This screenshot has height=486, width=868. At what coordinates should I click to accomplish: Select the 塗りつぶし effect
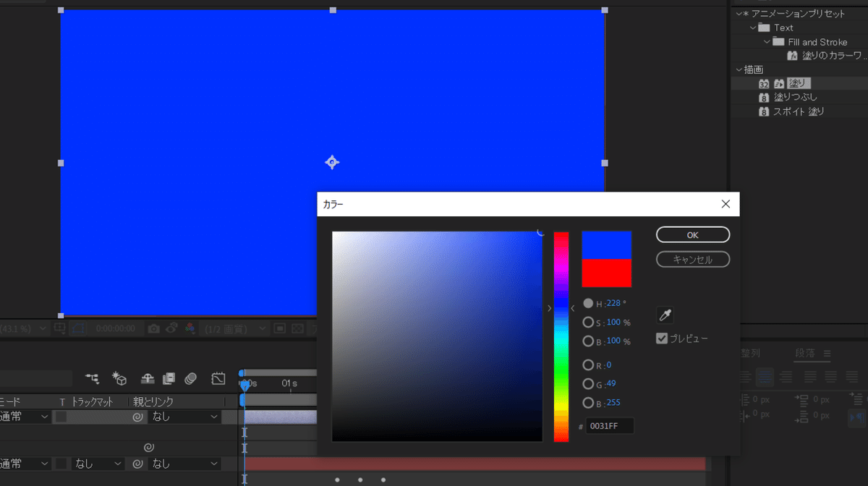796,98
